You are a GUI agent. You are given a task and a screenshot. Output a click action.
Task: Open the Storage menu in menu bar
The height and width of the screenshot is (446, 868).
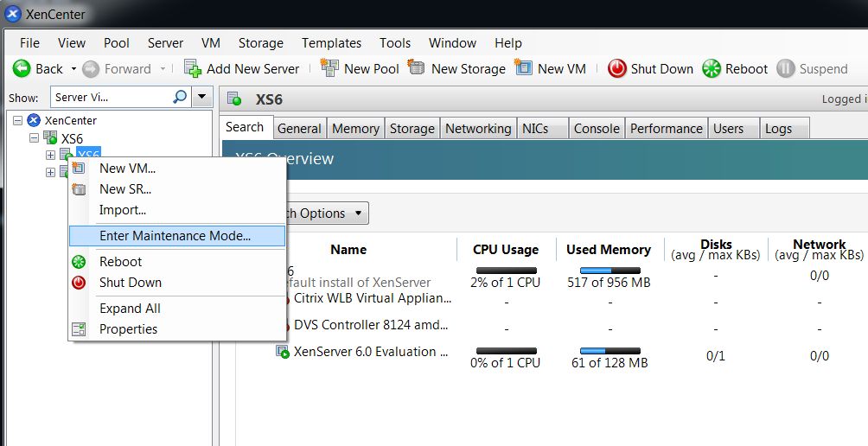point(260,43)
